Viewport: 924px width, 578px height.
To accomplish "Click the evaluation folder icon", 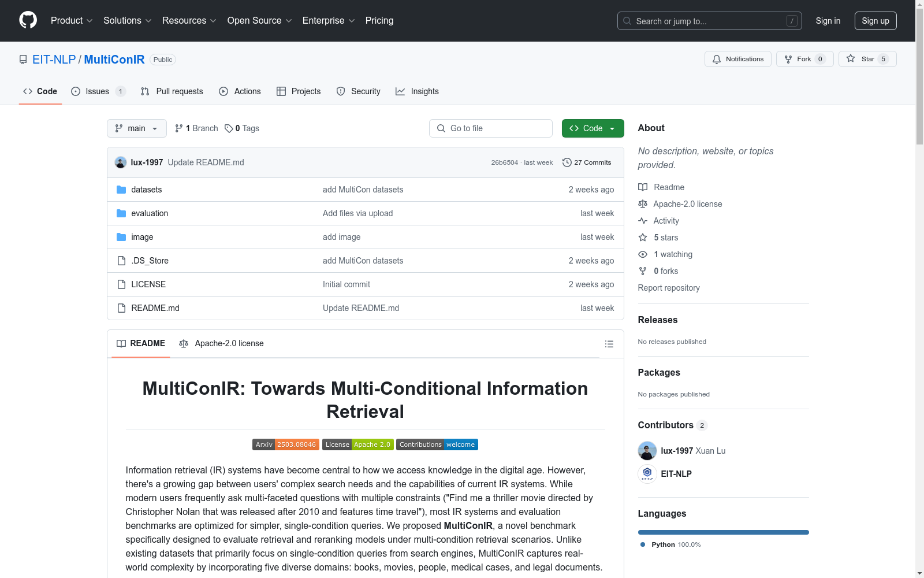I will pyautogui.click(x=121, y=213).
